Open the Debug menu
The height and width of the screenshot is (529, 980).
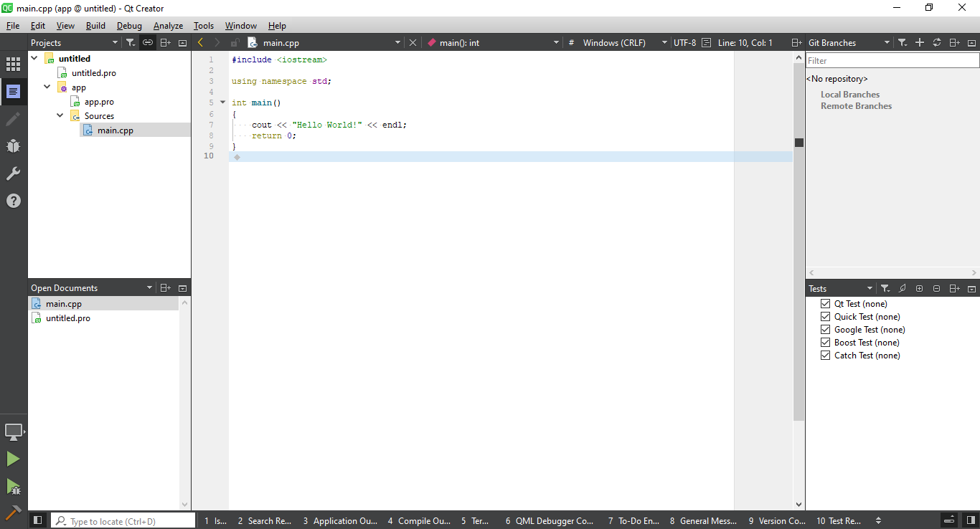pos(130,26)
